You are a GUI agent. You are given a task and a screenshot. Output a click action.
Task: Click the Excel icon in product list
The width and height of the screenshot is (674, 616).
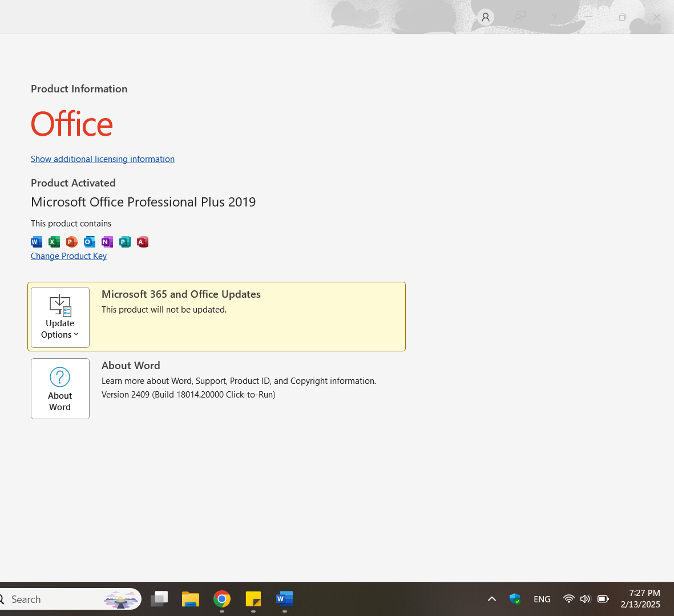click(x=54, y=242)
